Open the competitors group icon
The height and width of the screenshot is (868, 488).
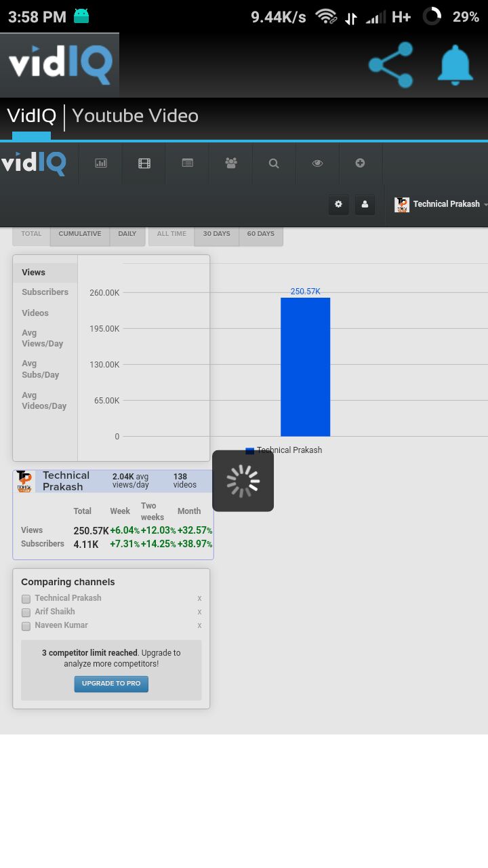pos(231,163)
